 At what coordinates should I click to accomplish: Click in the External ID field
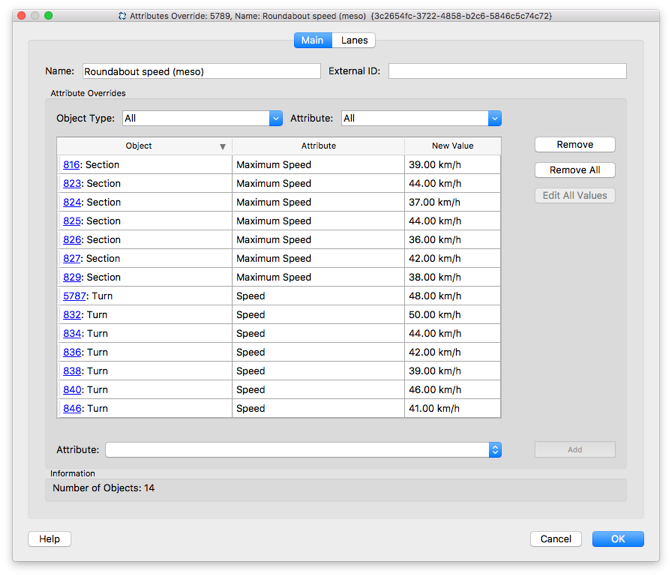[x=507, y=71]
